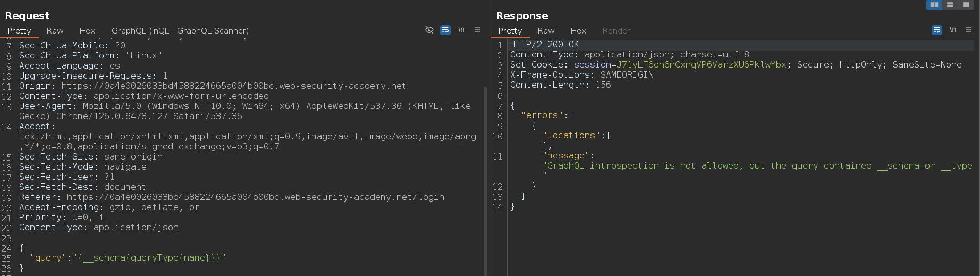This screenshot has width=980, height=276.
Task: Click the Request panel title
Action: [x=28, y=16]
